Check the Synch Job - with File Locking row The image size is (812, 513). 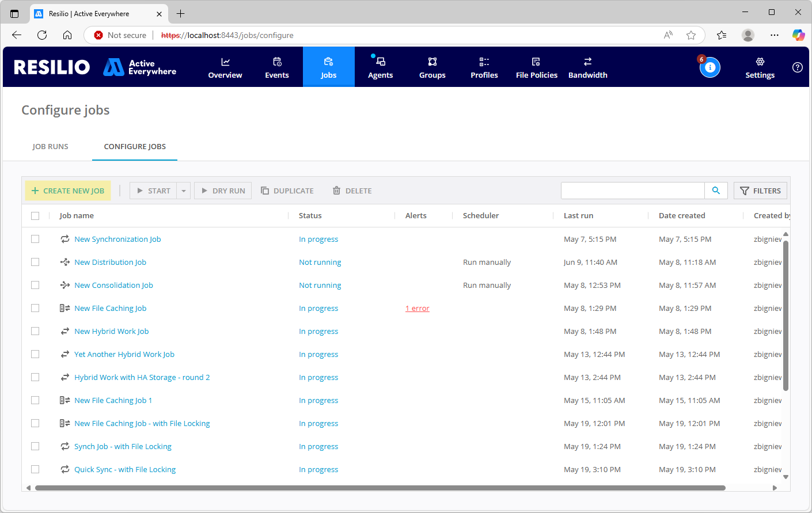point(35,446)
